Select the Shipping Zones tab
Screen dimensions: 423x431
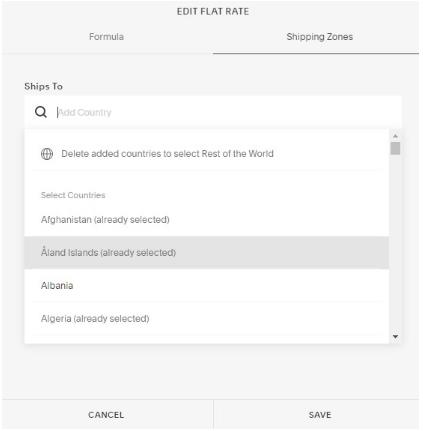pyautogui.click(x=319, y=37)
